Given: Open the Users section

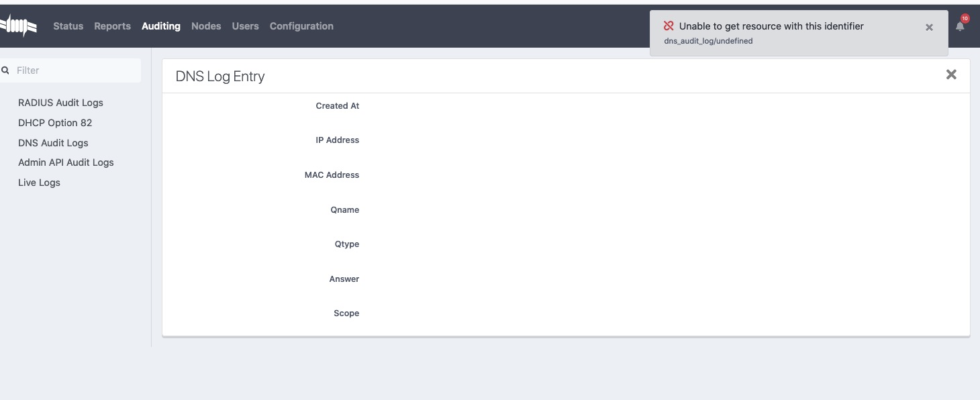Looking at the screenshot, I should [x=246, y=26].
